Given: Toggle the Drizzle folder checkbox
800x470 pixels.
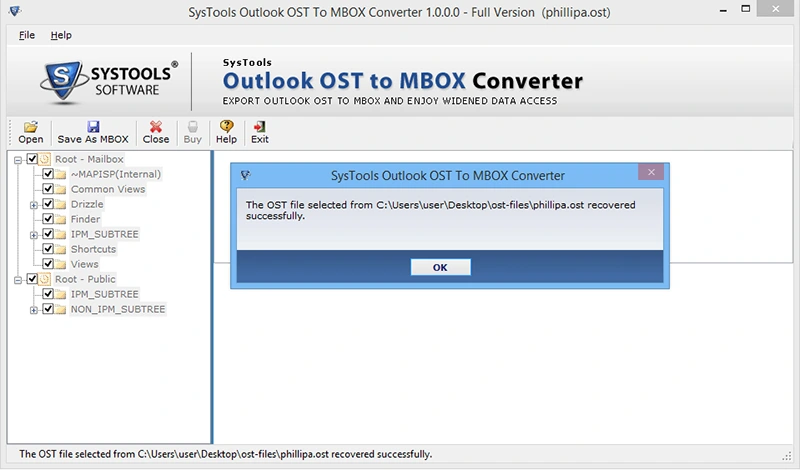Looking at the screenshot, I should [48, 204].
